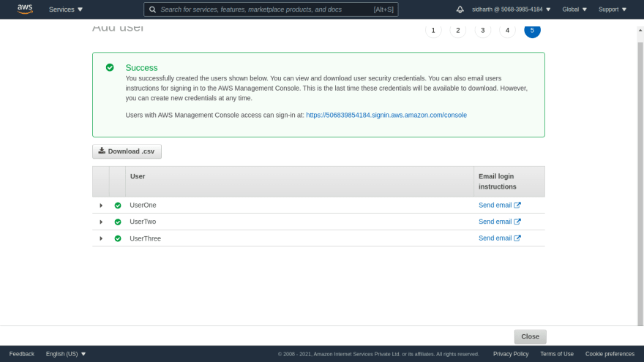
Task: Click the AWS logo home icon
Action: [25, 9]
